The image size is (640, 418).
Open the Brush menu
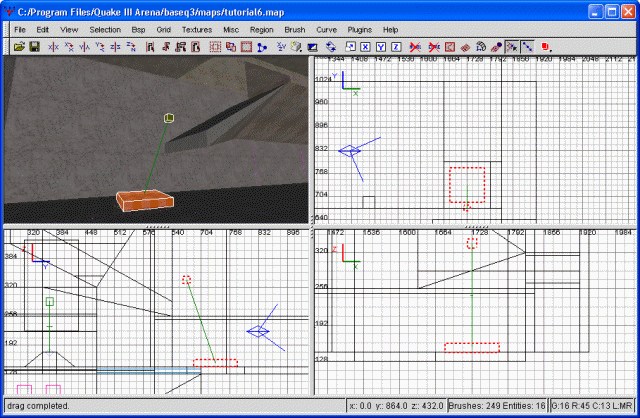coord(295,30)
